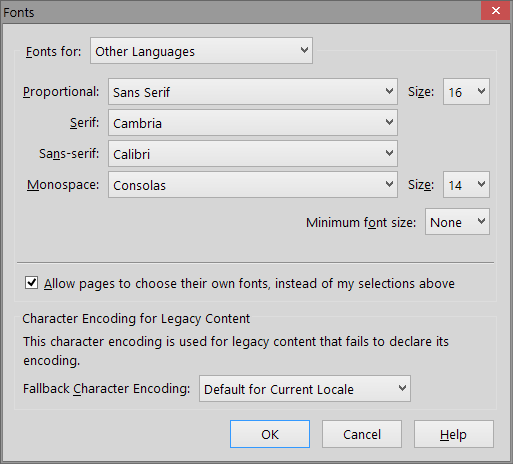This screenshot has height=464, width=513.
Task: Click the Cancel button
Action: point(362,434)
